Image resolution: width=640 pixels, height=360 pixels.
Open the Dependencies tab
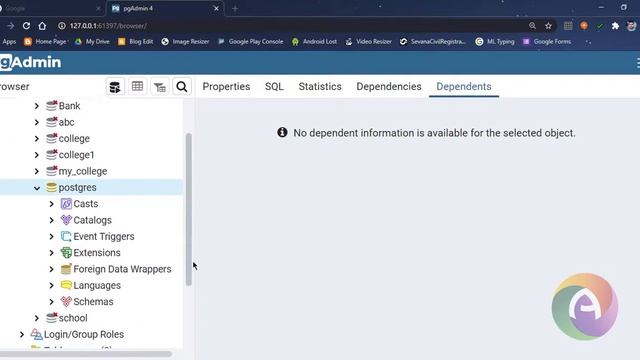point(389,87)
